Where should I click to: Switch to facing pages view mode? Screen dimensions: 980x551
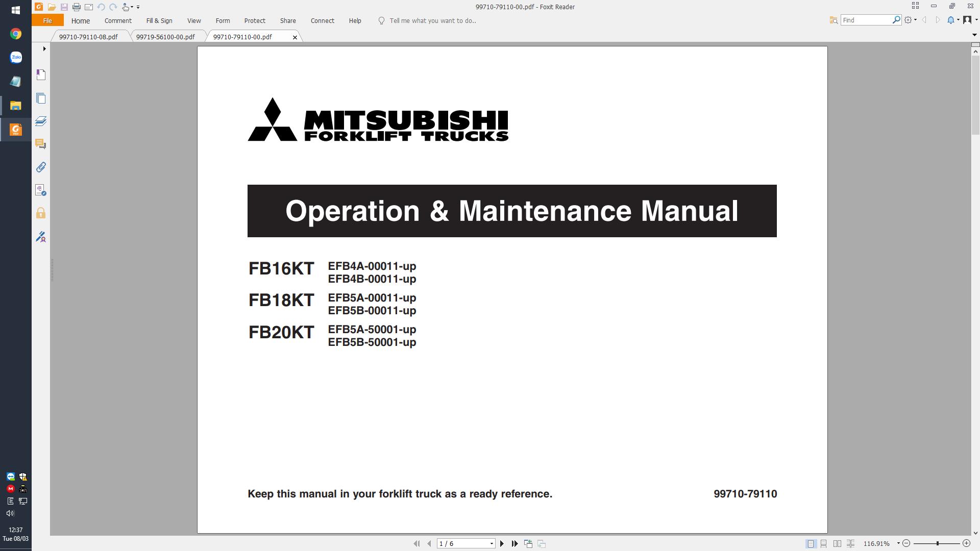point(837,544)
